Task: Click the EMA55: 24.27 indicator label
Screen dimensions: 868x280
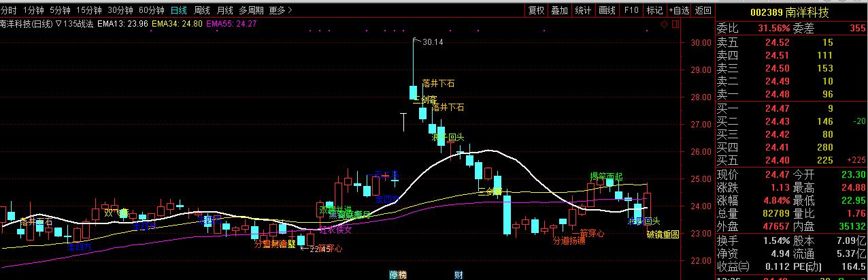Action: coord(231,24)
